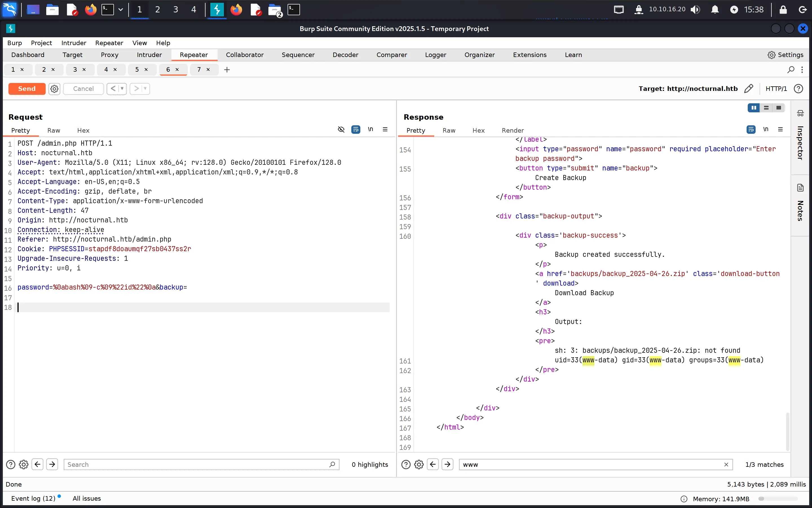Switch Request view to Raw
Viewport: 812px width, 508px height.
coord(54,130)
